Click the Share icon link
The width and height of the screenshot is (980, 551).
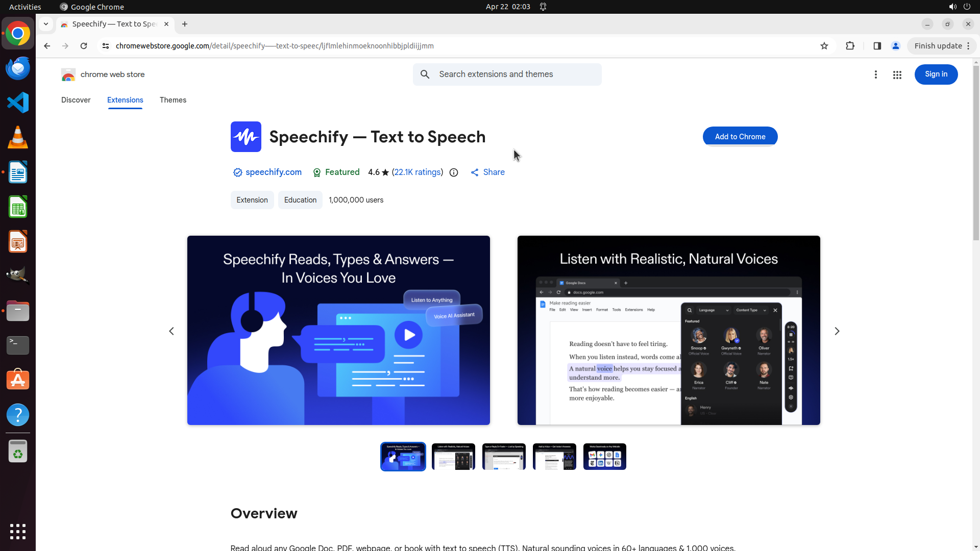click(487, 172)
